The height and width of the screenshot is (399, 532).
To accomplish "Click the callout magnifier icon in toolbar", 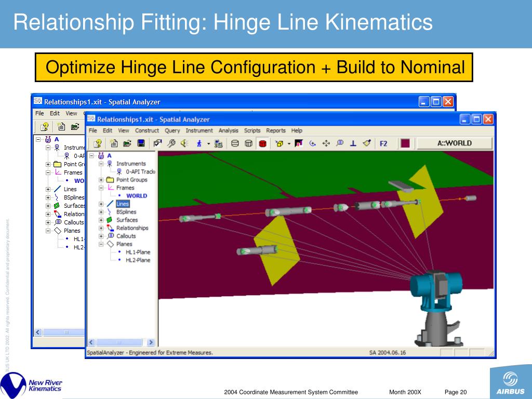I will pyautogui.click(x=340, y=143).
